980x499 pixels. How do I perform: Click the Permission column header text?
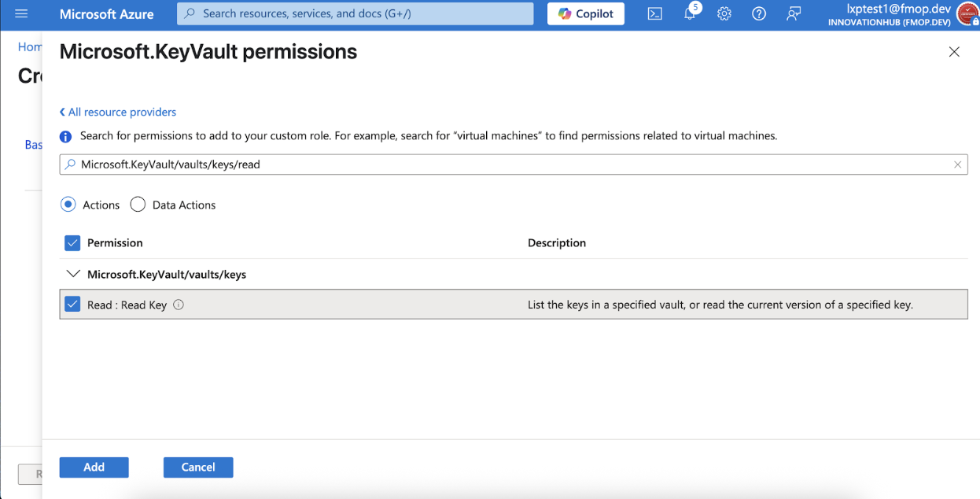click(115, 242)
